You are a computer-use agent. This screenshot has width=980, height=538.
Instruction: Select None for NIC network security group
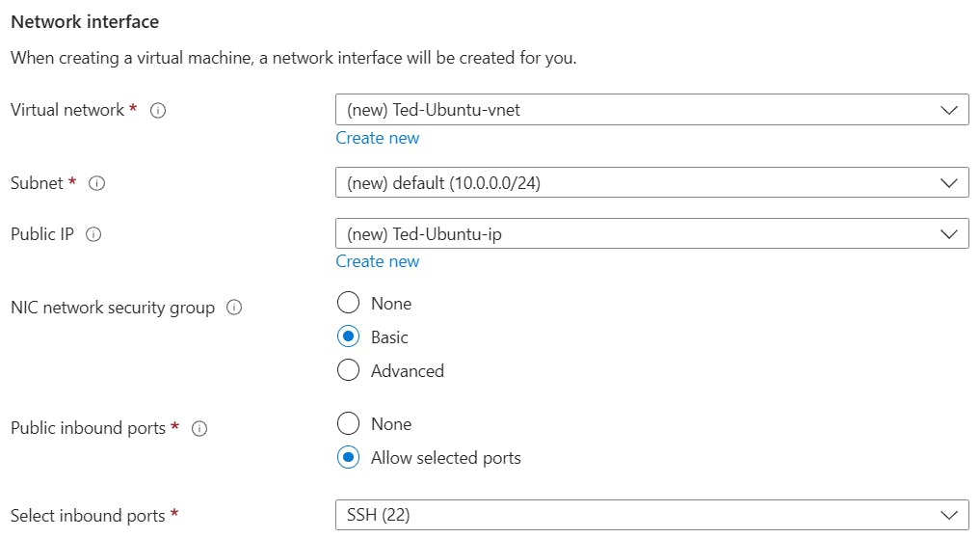click(x=349, y=304)
